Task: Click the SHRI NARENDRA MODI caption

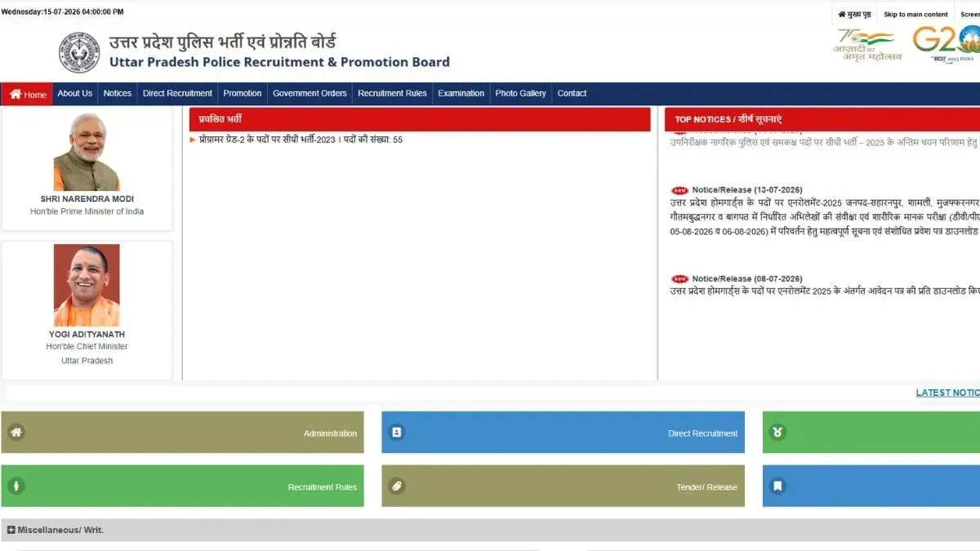Action: (87, 199)
